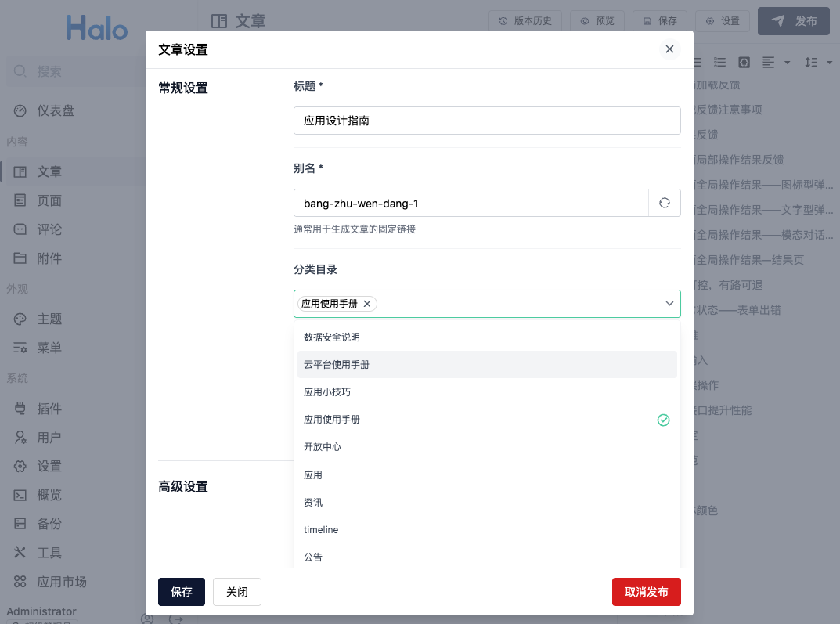Image resolution: width=840 pixels, height=624 pixels.
Task: Click the task list icon in editor toolbar
Action: pyautogui.click(x=719, y=62)
